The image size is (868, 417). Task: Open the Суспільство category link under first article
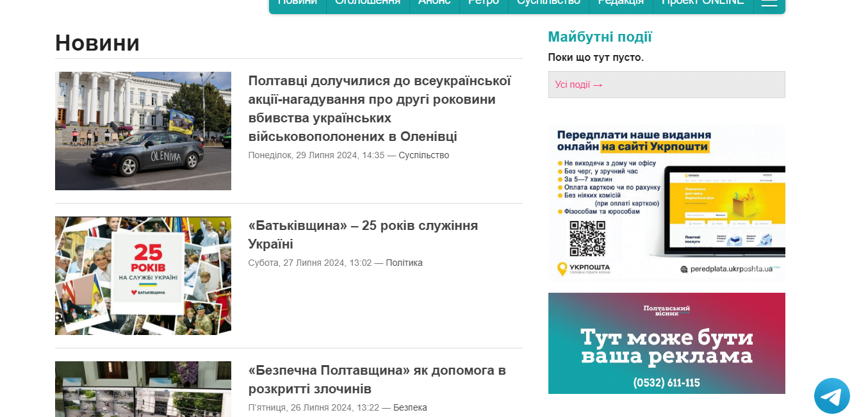pyautogui.click(x=423, y=155)
